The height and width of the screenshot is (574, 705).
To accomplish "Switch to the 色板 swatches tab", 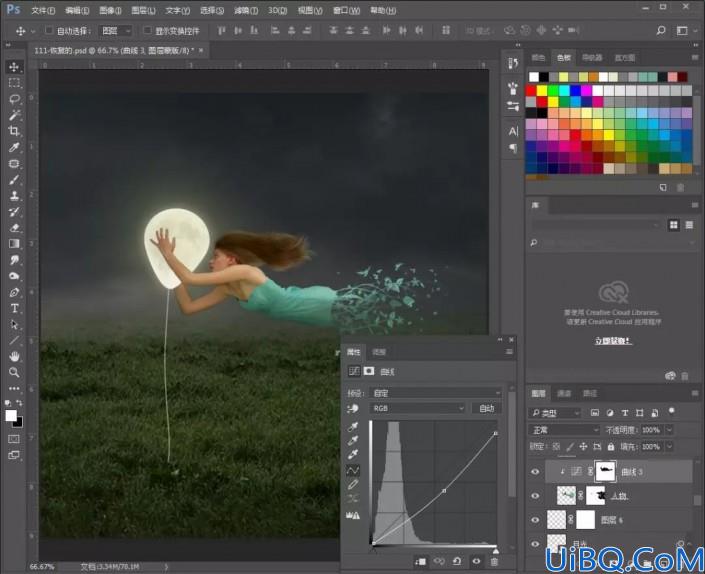I will (x=564, y=57).
